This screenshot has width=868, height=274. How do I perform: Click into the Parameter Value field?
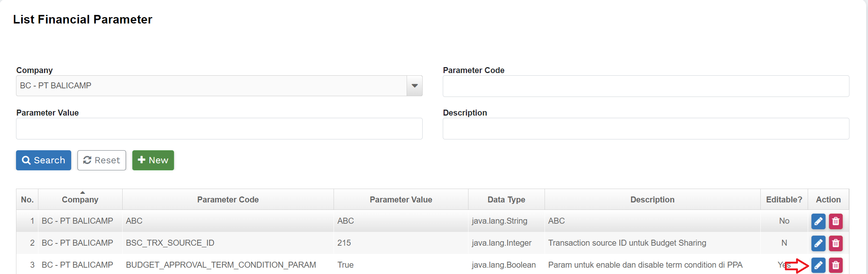coord(219,129)
